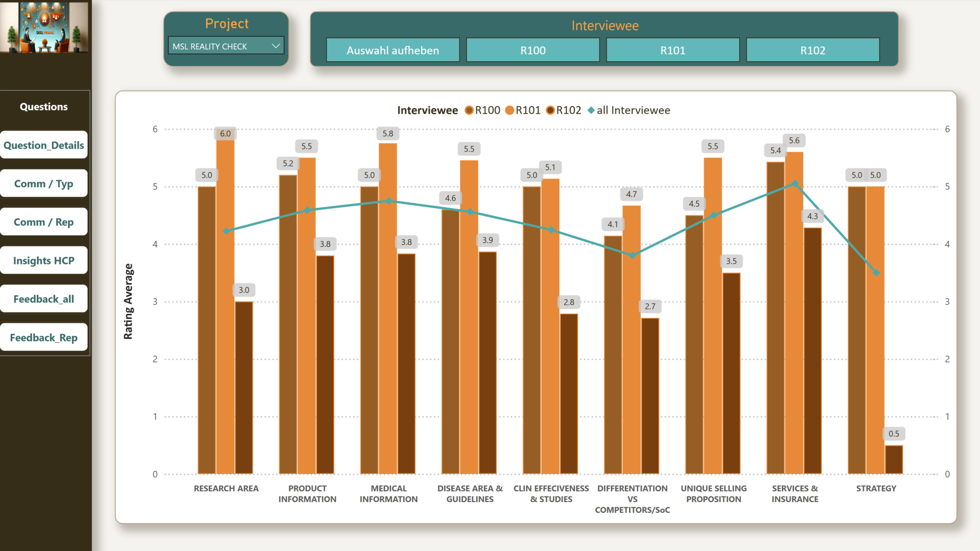The width and height of the screenshot is (980, 551).
Task: Click the Project slicer header
Action: [227, 23]
